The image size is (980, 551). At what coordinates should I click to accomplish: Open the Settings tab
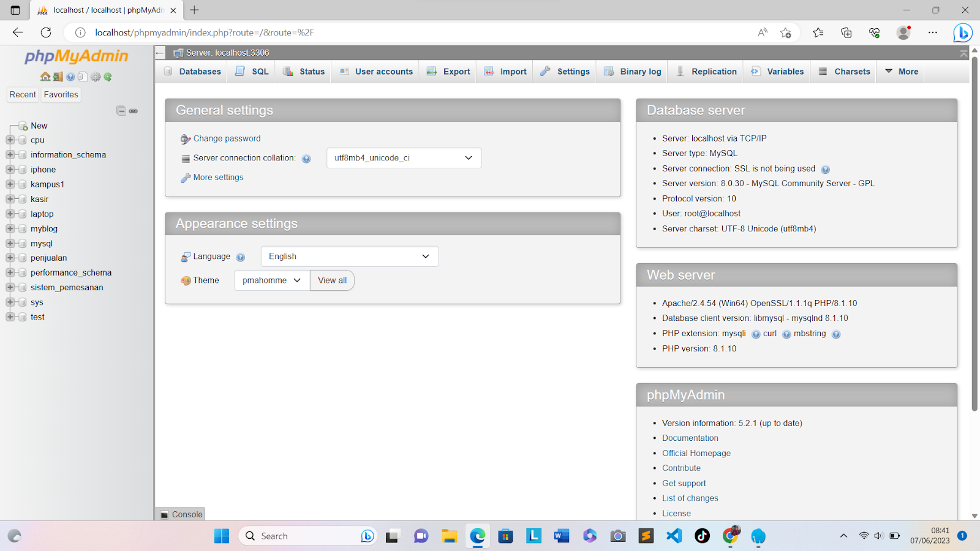coord(565,72)
